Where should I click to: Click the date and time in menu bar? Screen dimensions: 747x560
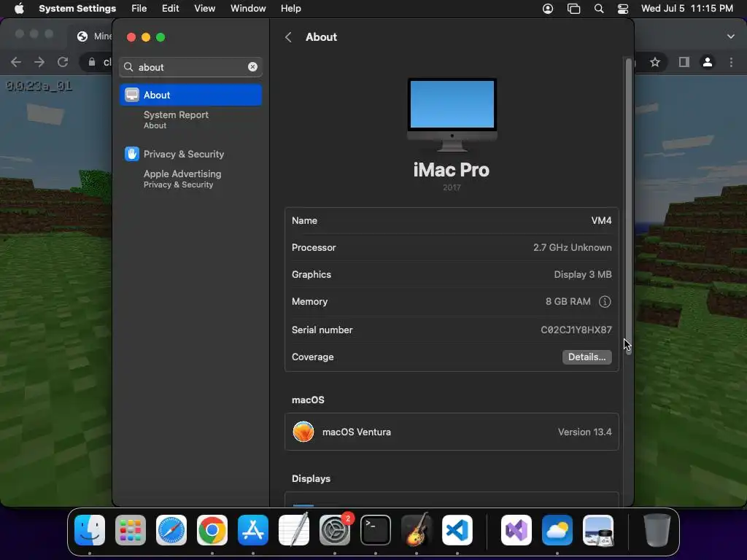pos(687,9)
